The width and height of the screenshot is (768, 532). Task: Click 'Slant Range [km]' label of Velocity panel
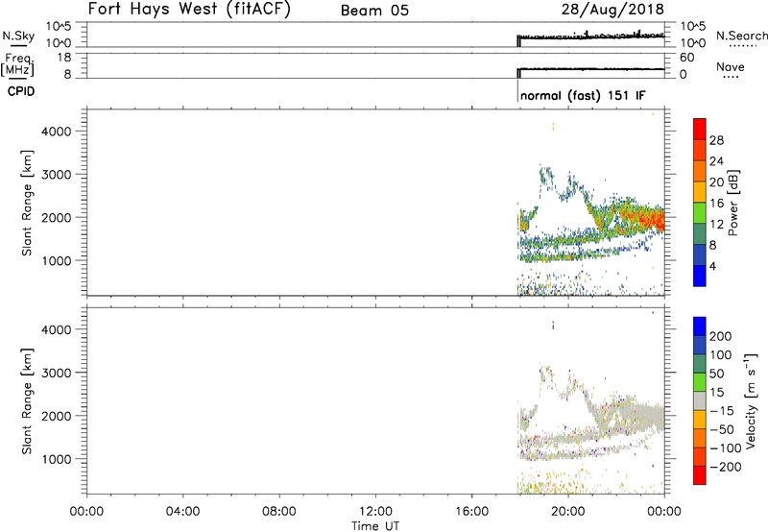[x=27, y=401]
